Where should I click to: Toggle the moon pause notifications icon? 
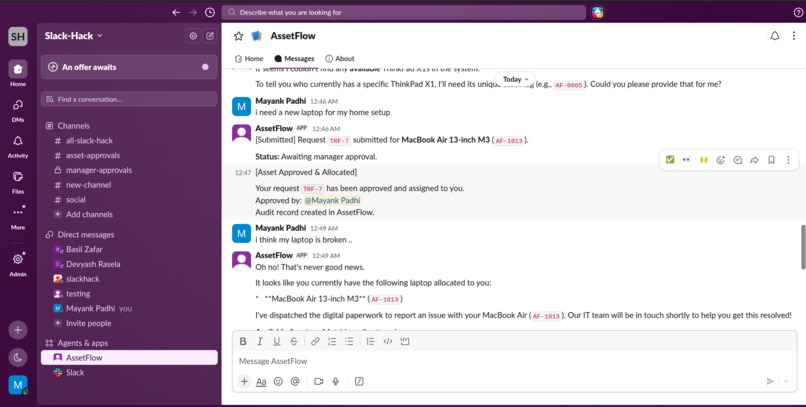coord(18,357)
